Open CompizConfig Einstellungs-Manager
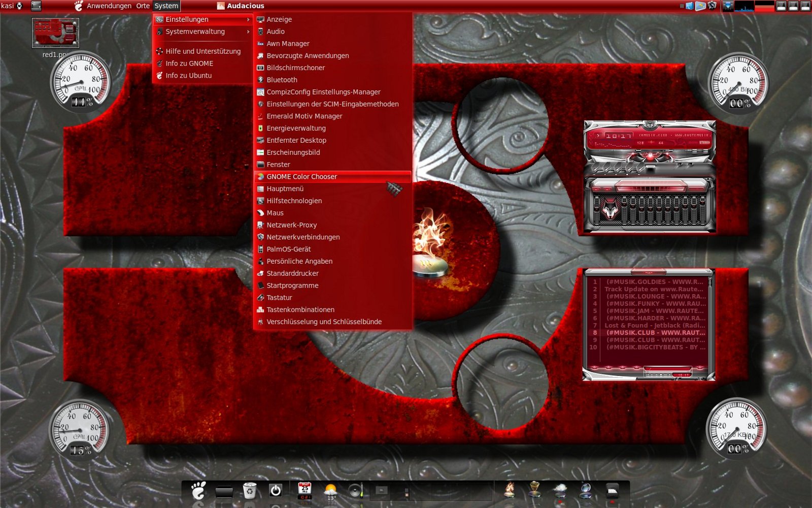 332,92
